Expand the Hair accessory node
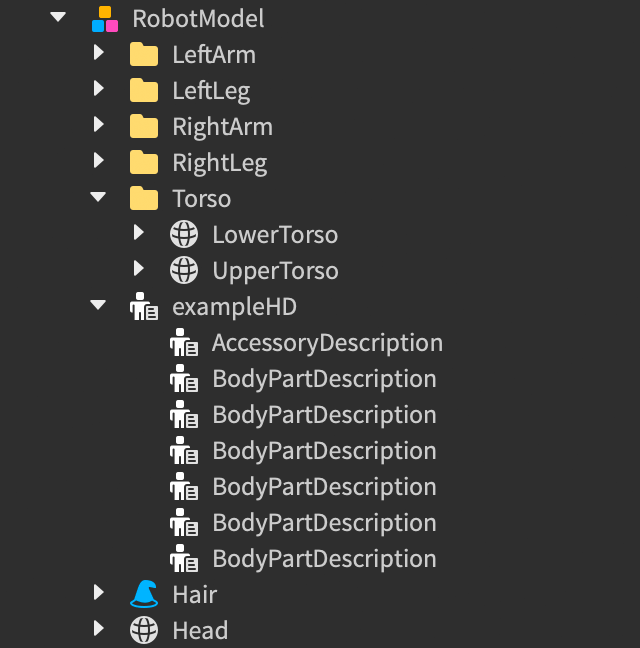The width and height of the screenshot is (640, 648). pyautogui.click(x=98, y=594)
